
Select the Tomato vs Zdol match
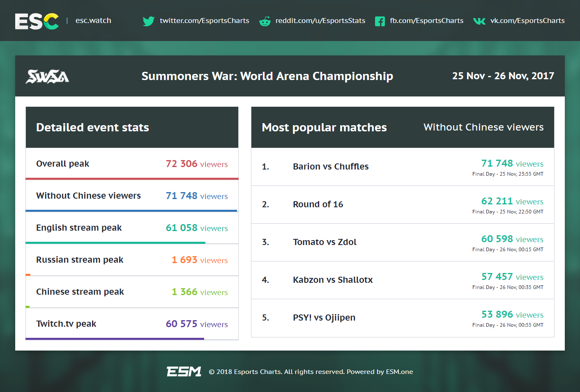(x=325, y=242)
